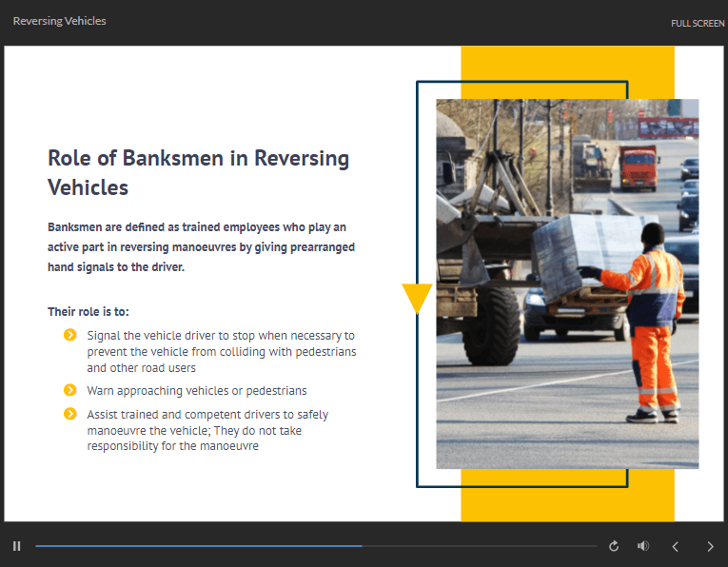The width and height of the screenshot is (728, 567).
Task: Click the 'Their role is to:' label
Action: pos(89,312)
